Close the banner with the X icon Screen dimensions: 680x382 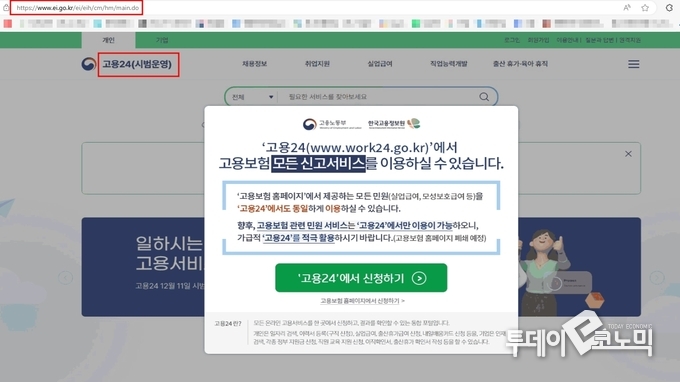(x=628, y=154)
